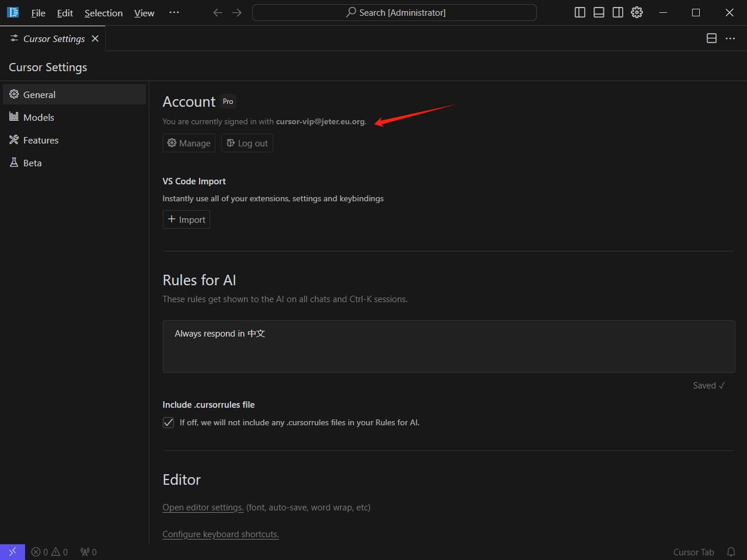Click the remote window icon in status bar
The height and width of the screenshot is (560, 747).
click(x=12, y=552)
